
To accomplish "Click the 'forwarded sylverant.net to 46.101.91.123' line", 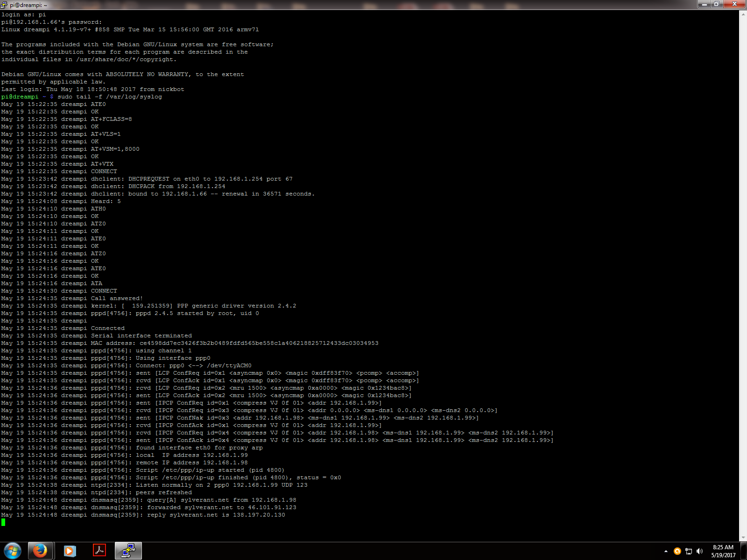I will pos(149,507).
